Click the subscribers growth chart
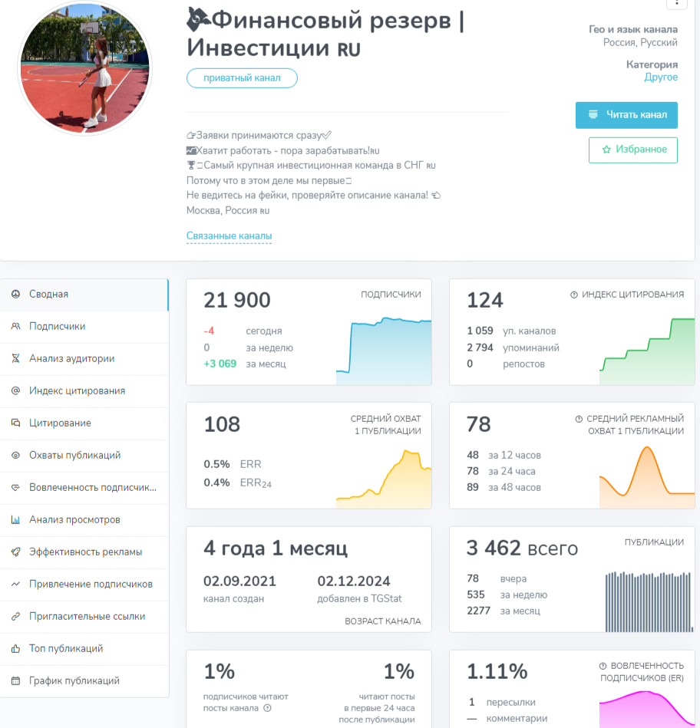 [x=384, y=351]
